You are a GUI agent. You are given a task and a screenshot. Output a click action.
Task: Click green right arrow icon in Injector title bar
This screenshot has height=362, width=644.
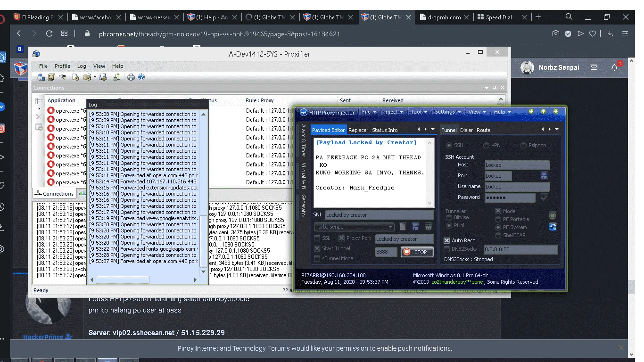(x=555, y=111)
